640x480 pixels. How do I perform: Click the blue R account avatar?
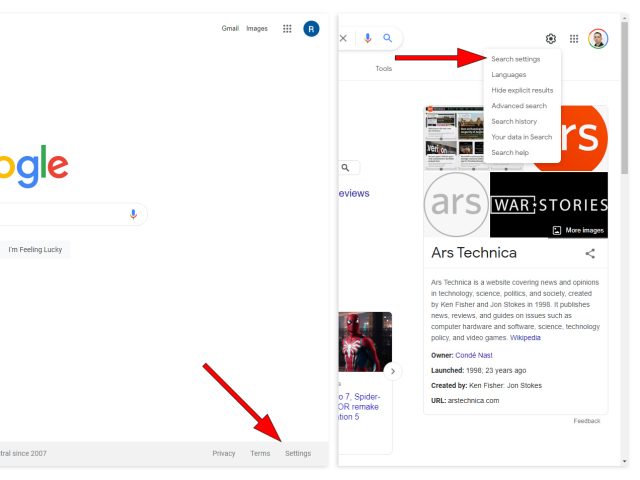311,29
